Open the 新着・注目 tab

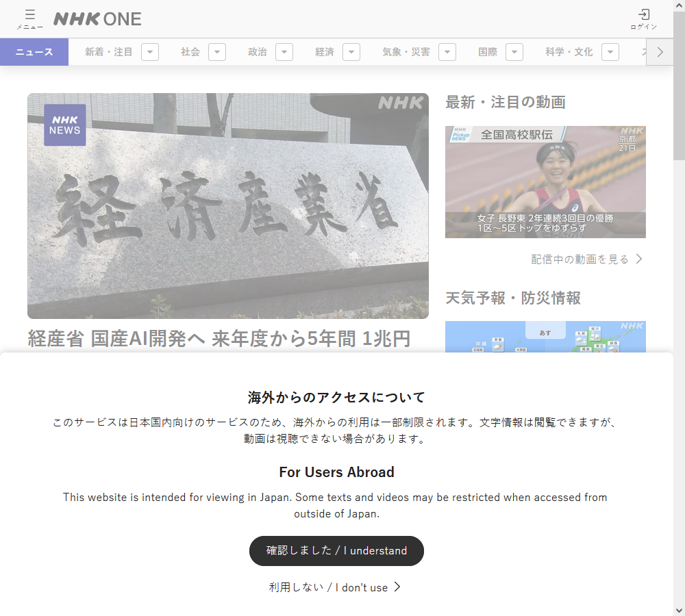click(x=108, y=52)
